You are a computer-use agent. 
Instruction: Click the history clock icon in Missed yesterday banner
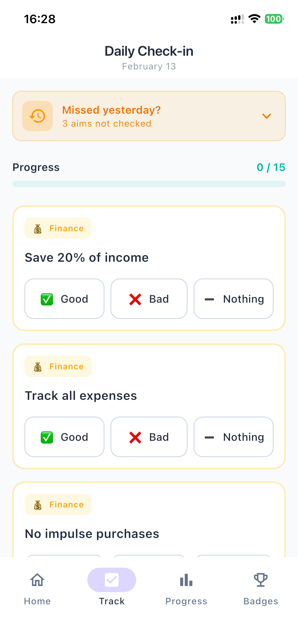click(x=37, y=116)
